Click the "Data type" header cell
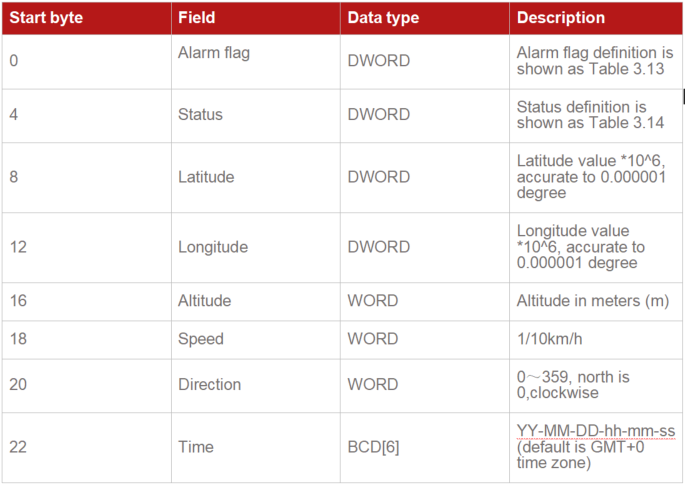685x485 pixels. click(x=383, y=18)
